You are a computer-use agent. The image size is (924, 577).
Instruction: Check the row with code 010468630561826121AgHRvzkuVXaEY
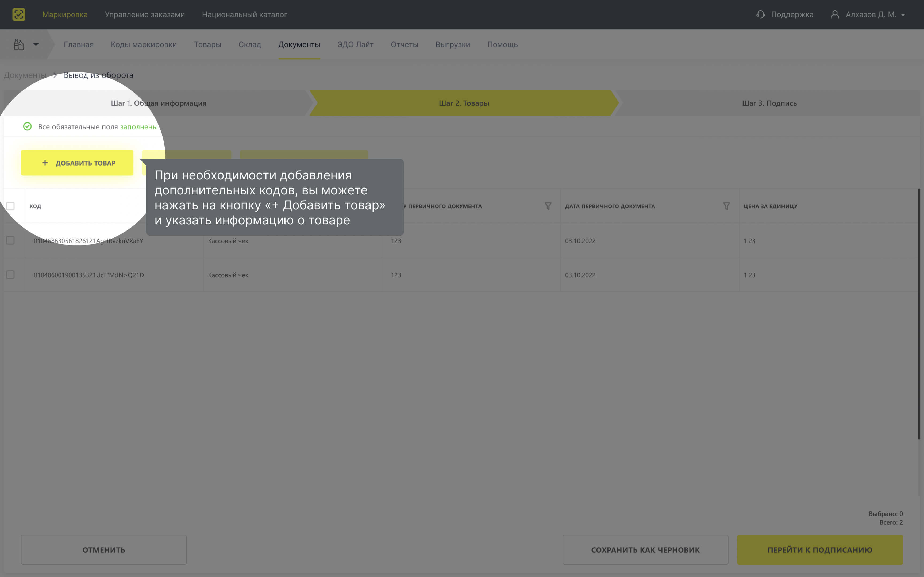tap(10, 240)
